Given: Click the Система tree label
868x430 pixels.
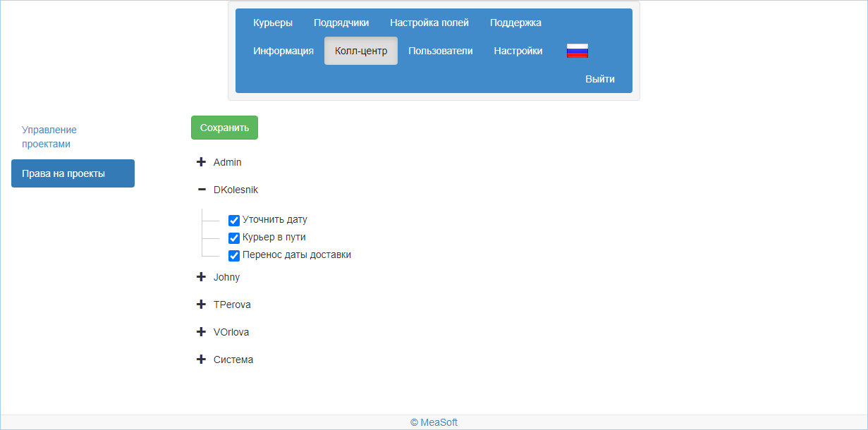Looking at the screenshot, I should pos(233,360).
